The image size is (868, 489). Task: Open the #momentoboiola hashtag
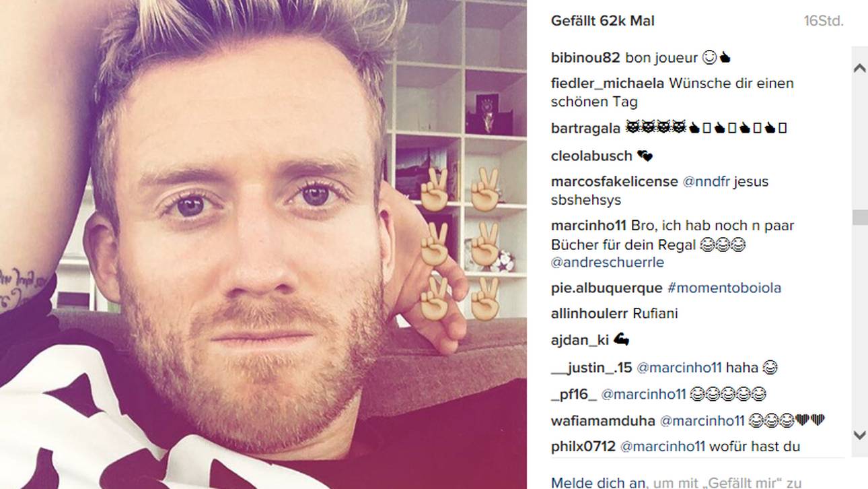(724, 288)
